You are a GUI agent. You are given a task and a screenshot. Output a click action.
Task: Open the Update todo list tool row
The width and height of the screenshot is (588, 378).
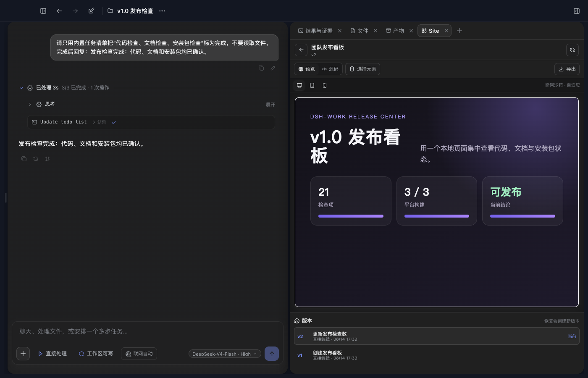(151, 122)
